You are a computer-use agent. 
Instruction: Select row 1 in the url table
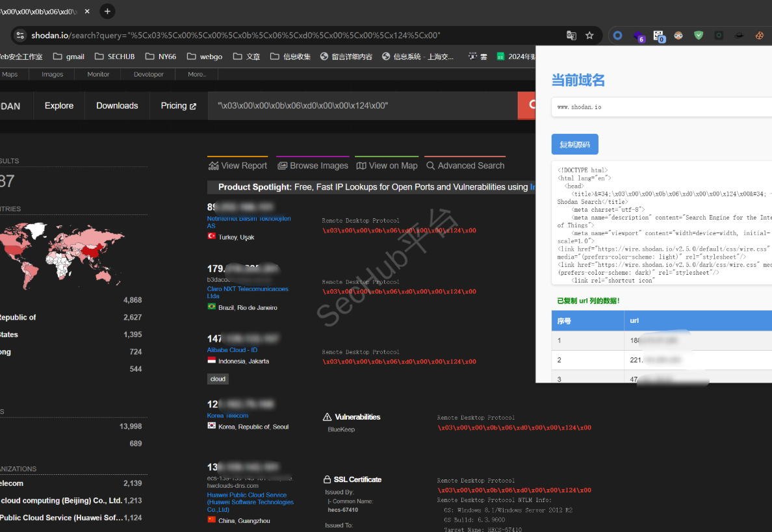(662, 340)
